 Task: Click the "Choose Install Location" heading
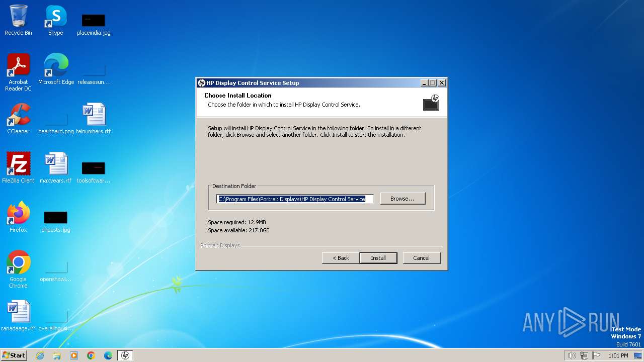click(238, 96)
